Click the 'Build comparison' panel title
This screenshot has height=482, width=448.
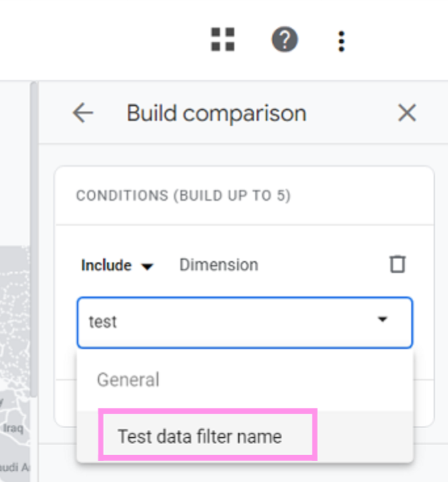tap(216, 113)
